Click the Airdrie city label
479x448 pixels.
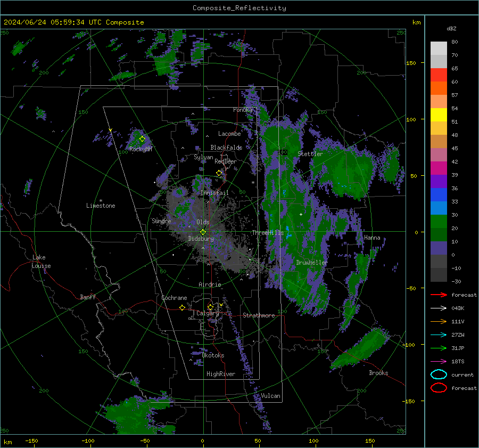(x=210, y=284)
